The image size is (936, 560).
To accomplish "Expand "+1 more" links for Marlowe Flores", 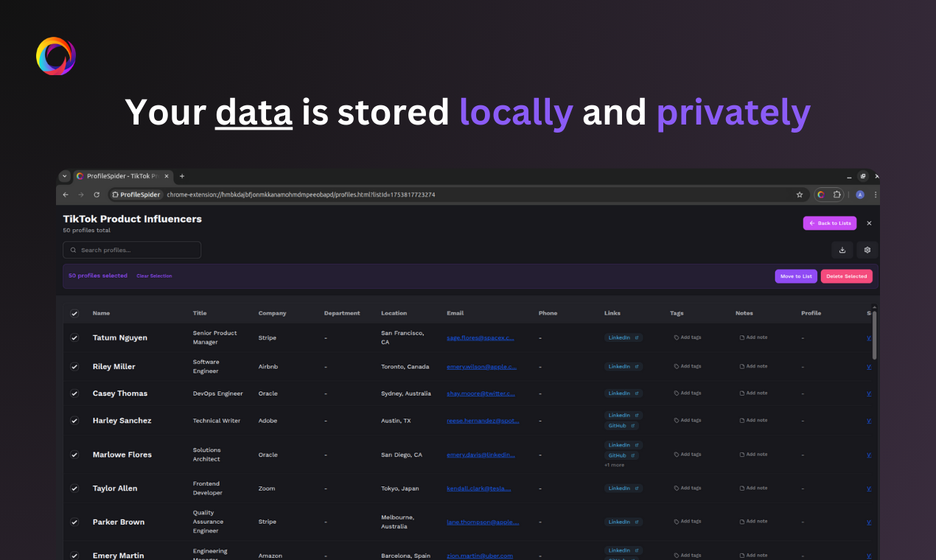I will 614,465.
